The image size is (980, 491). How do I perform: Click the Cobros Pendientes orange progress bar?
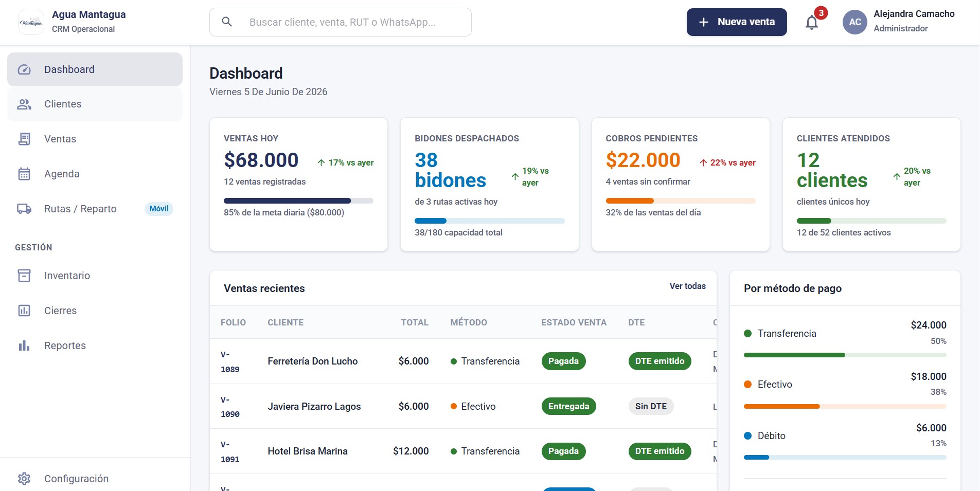681,201
